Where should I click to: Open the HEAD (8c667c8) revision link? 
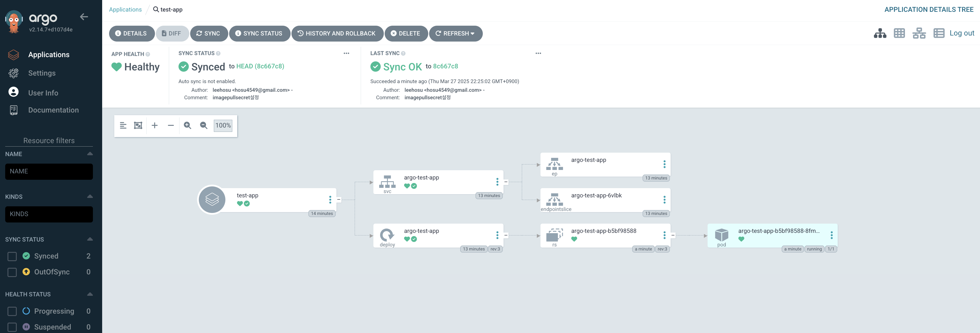click(260, 66)
